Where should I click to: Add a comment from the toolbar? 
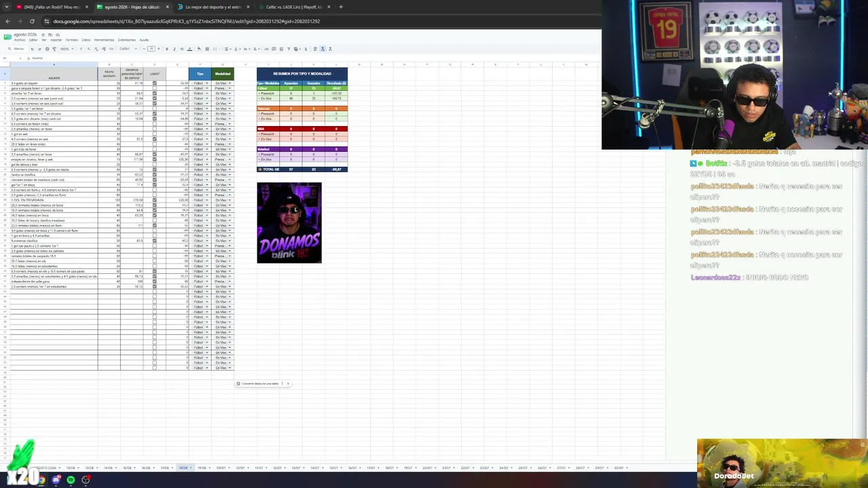tap(274, 49)
